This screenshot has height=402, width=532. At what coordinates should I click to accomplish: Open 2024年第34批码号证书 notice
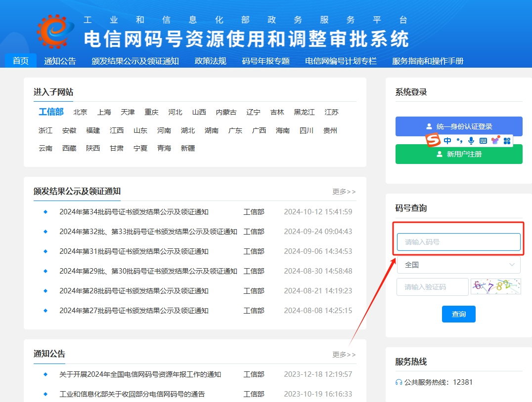[134, 212]
